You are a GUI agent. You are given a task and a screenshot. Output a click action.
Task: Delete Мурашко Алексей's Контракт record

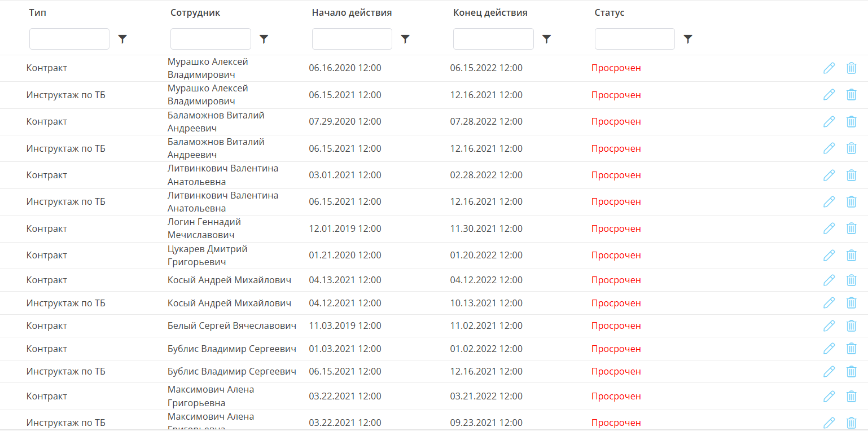[x=852, y=68]
